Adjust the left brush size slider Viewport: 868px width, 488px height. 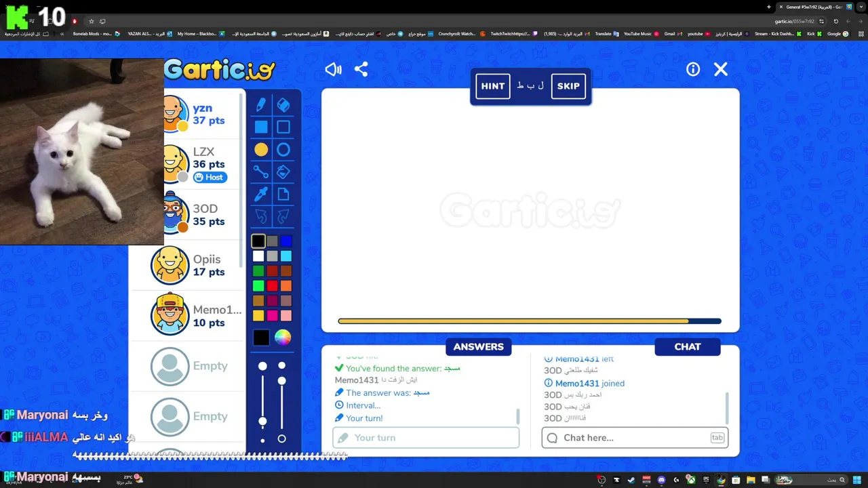(262, 421)
